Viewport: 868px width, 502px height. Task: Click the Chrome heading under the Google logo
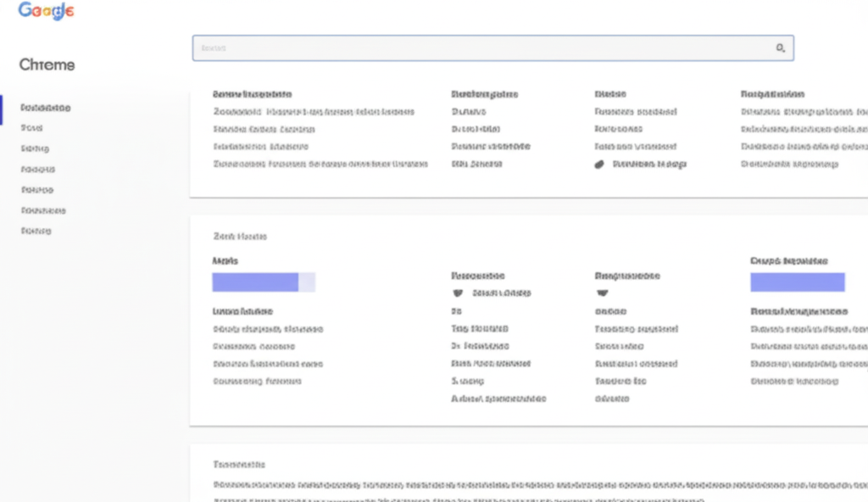click(47, 64)
